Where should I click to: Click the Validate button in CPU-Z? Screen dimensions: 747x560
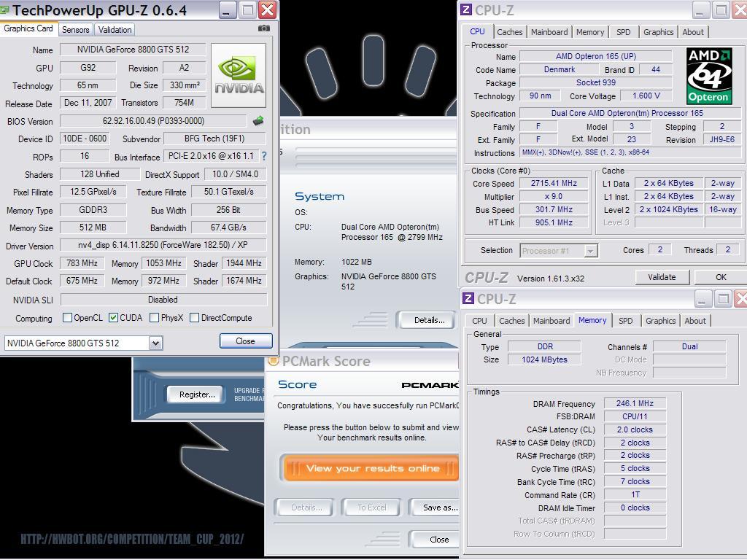click(662, 277)
